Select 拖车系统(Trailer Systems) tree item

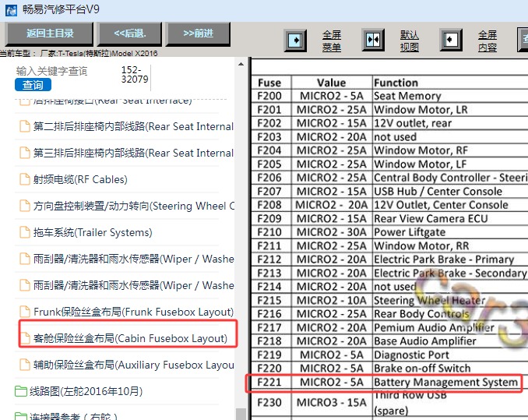[93, 232]
